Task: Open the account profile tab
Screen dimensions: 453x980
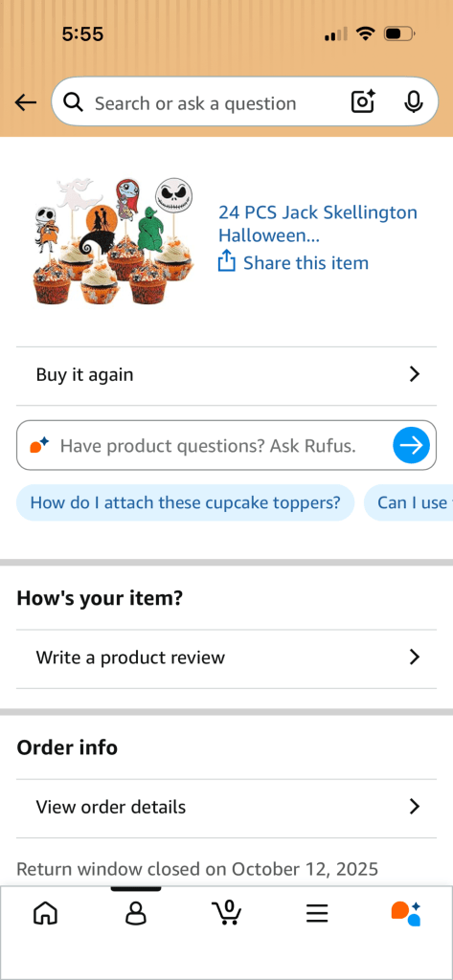Action: 136,914
